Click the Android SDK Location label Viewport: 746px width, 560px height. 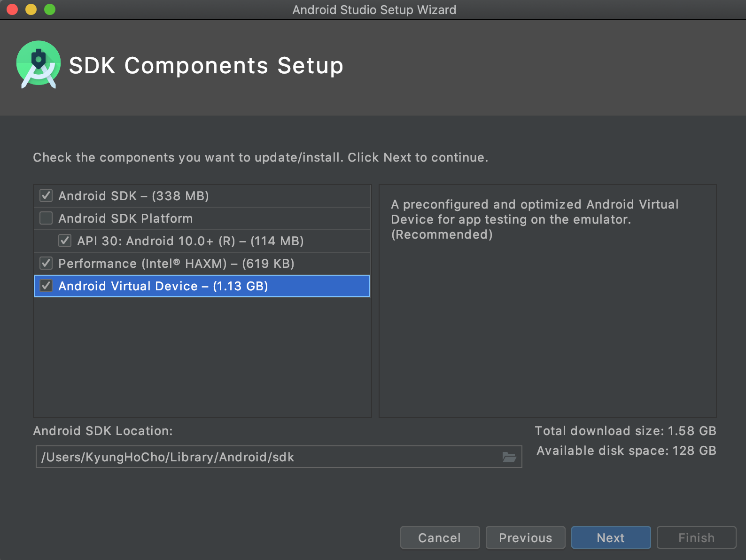point(103,431)
